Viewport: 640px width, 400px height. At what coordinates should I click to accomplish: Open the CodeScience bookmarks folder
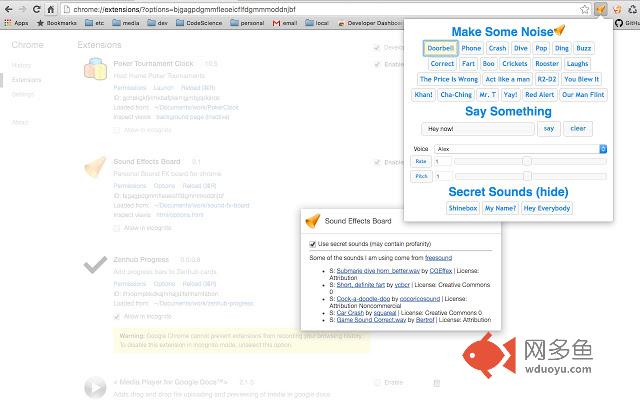tap(199, 23)
